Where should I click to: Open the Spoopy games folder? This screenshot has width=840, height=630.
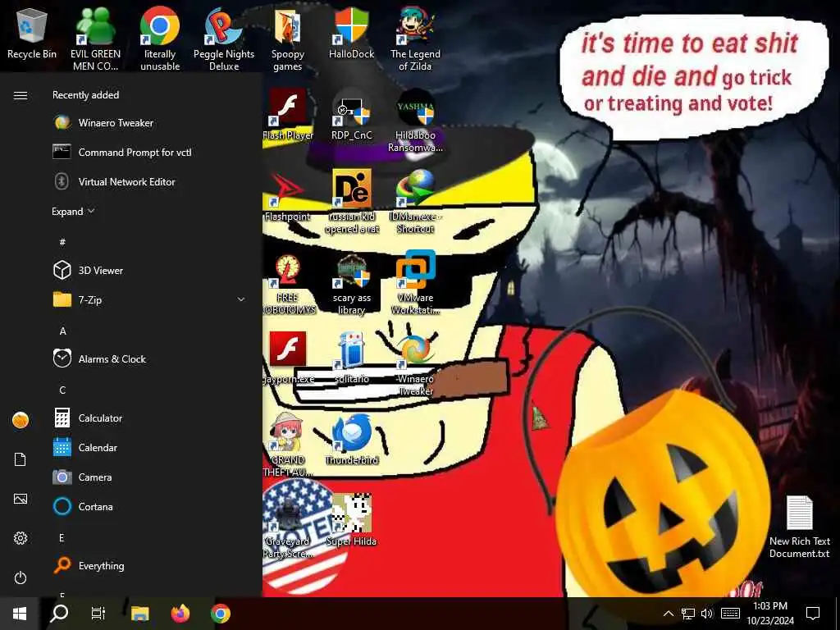[x=288, y=39]
